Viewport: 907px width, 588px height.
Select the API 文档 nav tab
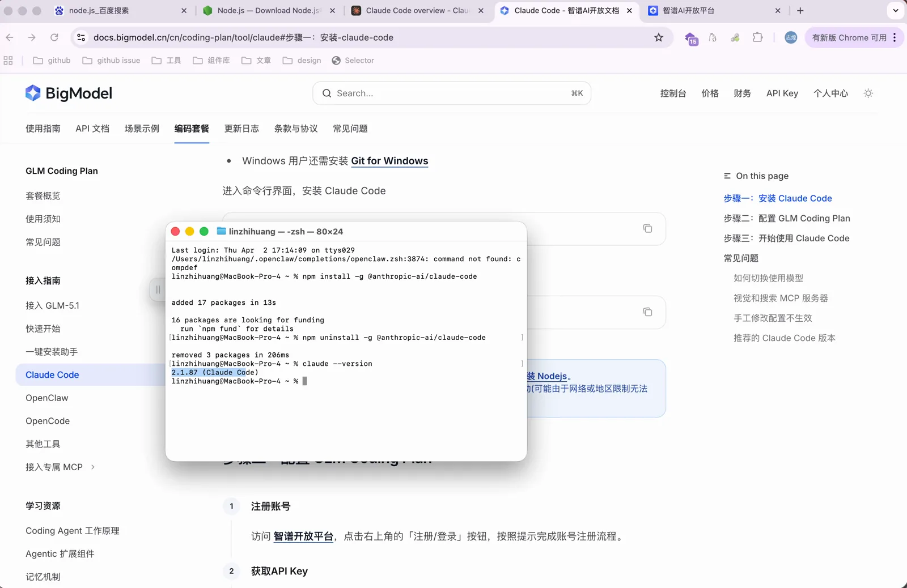(92, 129)
